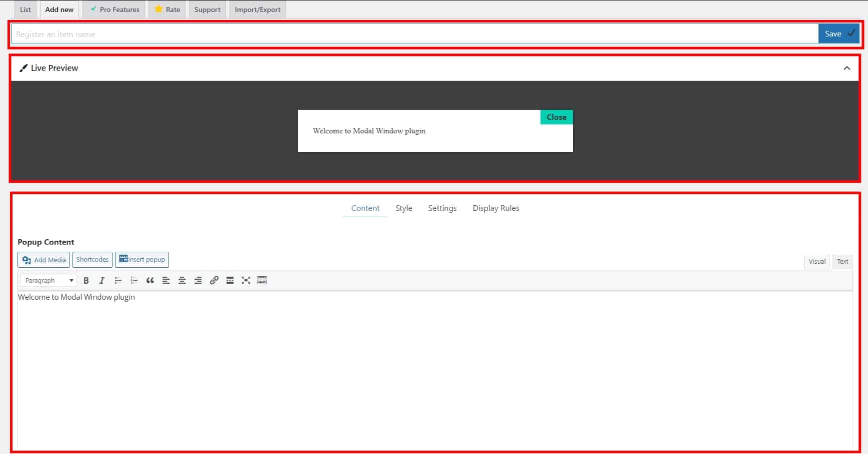Viewport: 868px width, 454px height.
Task: Focus the item name input field
Action: tap(414, 34)
